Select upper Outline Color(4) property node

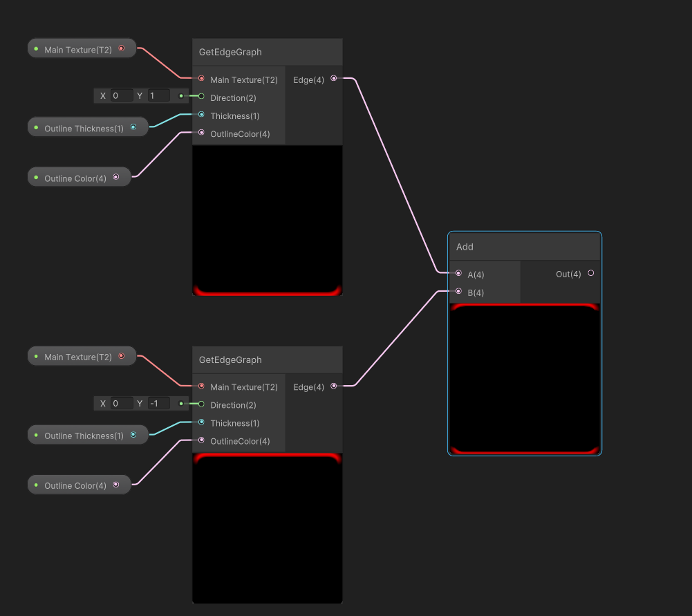click(75, 178)
